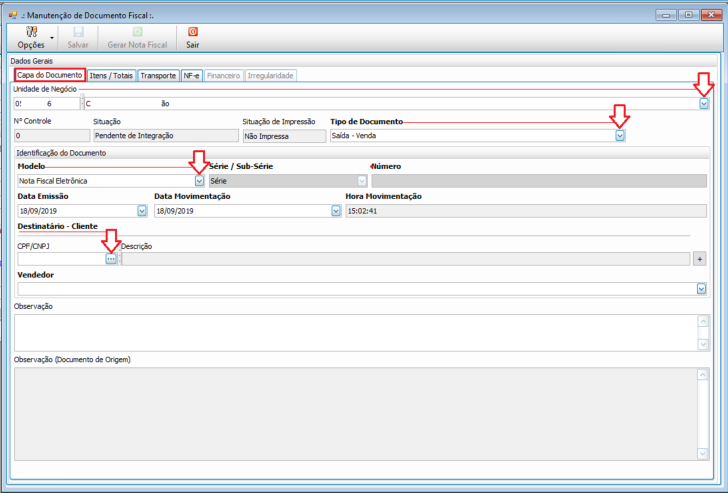728x493 pixels.
Task: Open the Transporte tab
Action: point(158,76)
